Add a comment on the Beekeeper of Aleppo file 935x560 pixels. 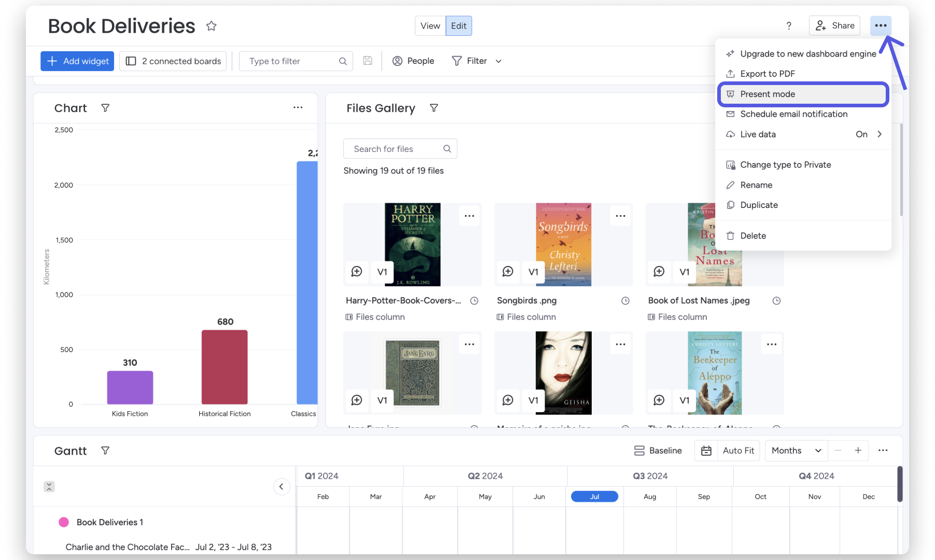659,400
